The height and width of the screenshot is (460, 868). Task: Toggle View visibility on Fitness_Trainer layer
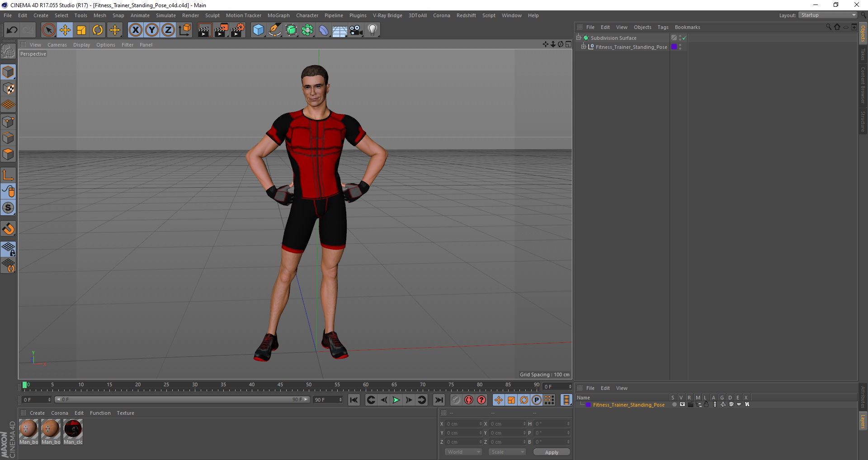(x=682, y=405)
